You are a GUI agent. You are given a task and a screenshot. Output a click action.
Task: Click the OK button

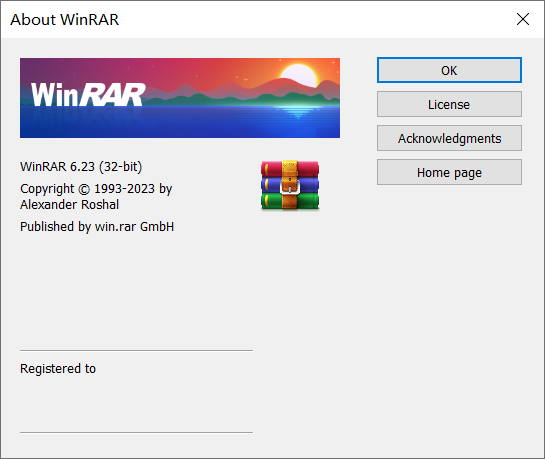point(449,70)
